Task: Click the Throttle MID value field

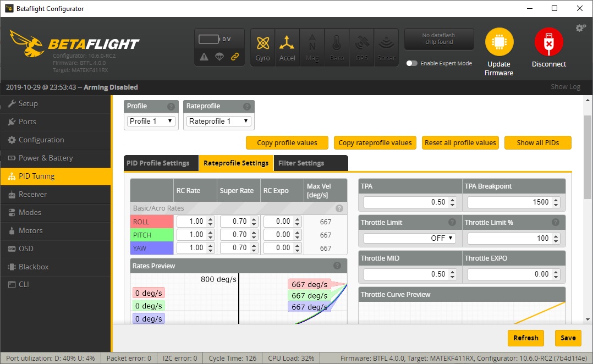Action: pyautogui.click(x=410, y=274)
